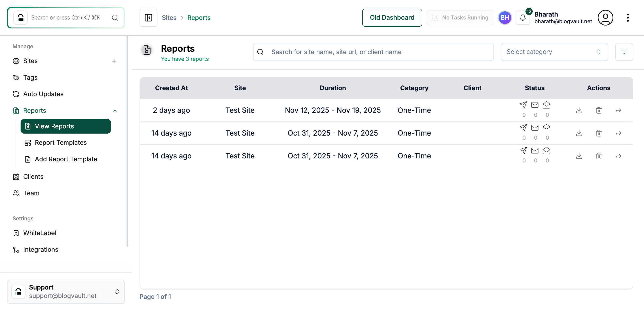Download the 2 days ago report
This screenshot has width=644, height=311.
(x=579, y=110)
